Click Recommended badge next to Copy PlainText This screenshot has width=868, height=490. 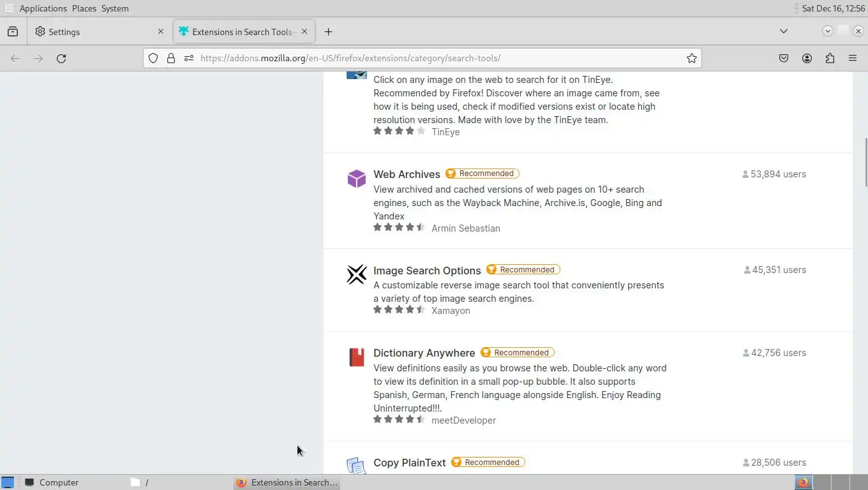pos(488,462)
